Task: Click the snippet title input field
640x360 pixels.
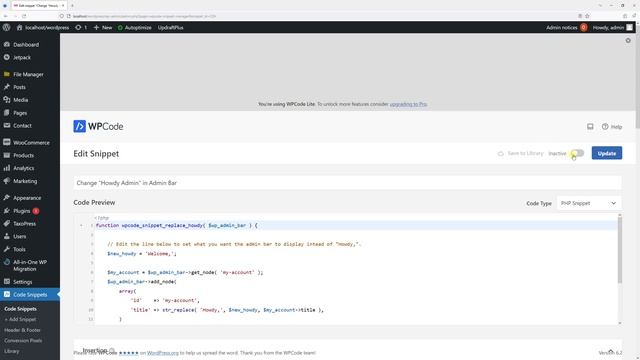Action: (347, 183)
